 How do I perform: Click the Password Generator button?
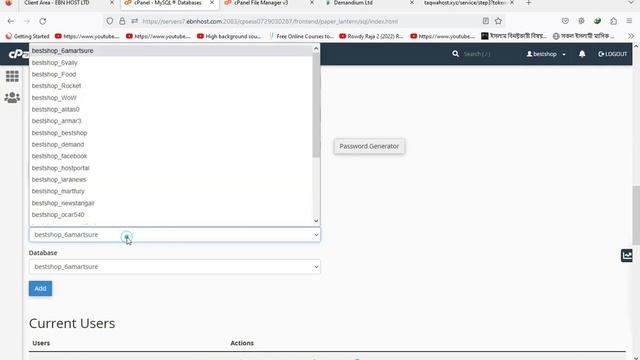(369, 146)
